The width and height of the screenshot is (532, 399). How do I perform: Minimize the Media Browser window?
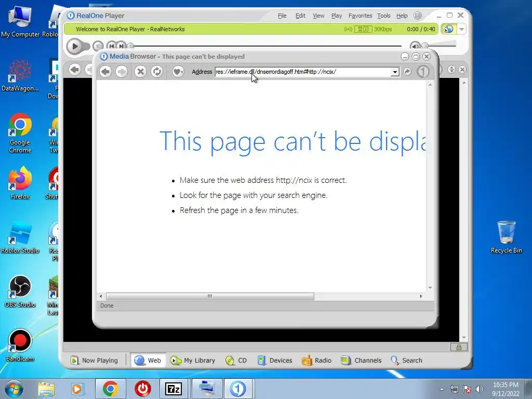click(404, 57)
